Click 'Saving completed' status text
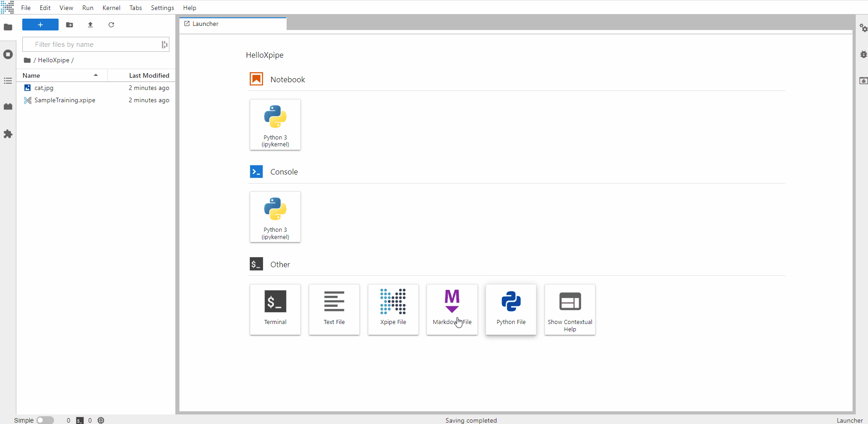 [x=471, y=420]
